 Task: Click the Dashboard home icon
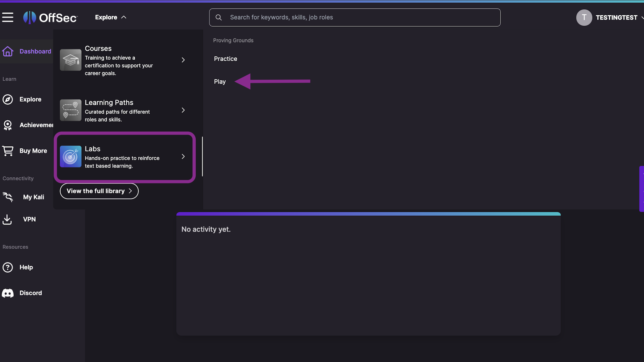[8, 51]
